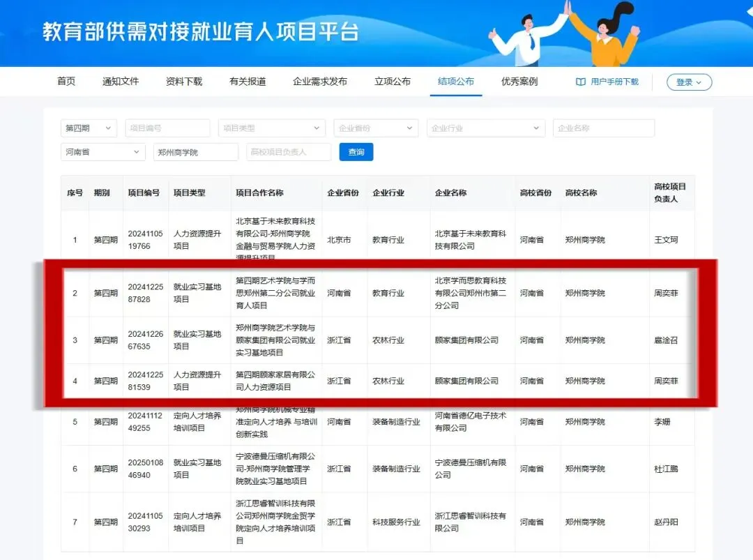Open 资料下载 section

pyautogui.click(x=184, y=81)
